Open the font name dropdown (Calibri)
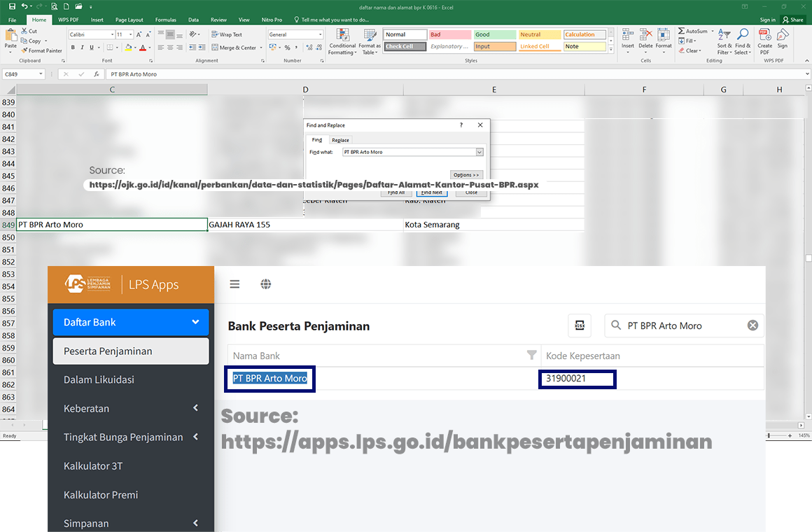The width and height of the screenshot is (812, 532). 111,34
